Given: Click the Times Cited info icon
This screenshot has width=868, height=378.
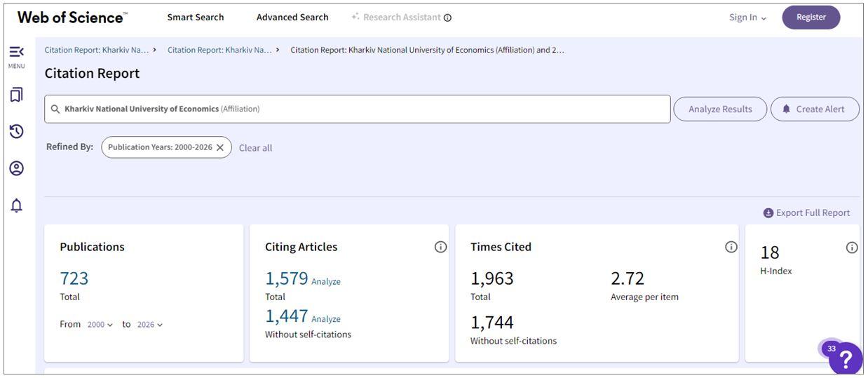Looking at the screenshot, I should pos(731,247).
